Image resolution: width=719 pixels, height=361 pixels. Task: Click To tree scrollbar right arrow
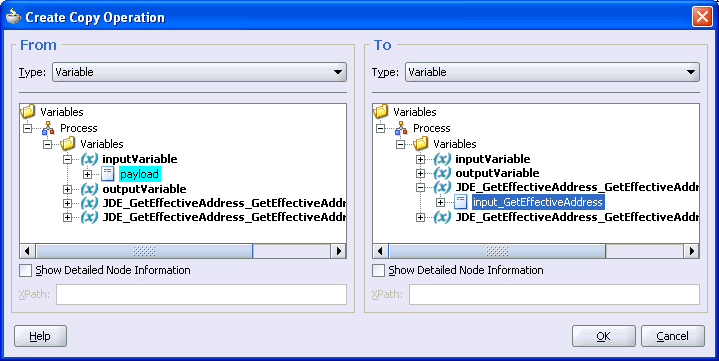[x=691, y=251]
